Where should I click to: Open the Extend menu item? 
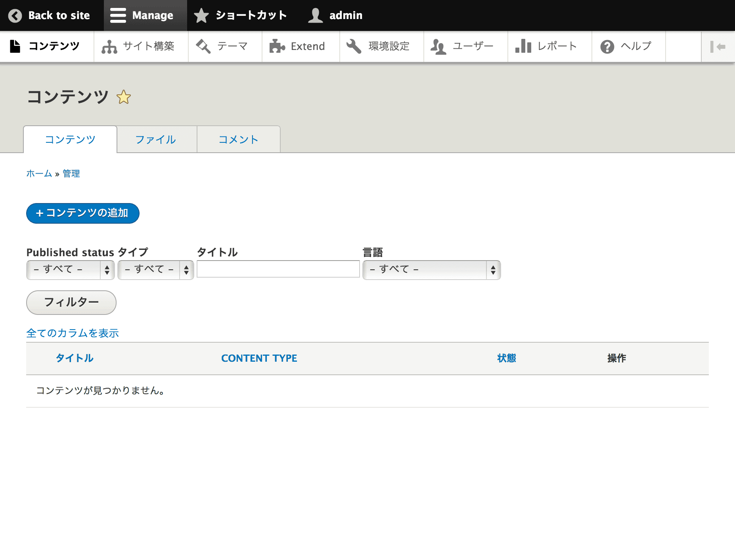(301, 46)
